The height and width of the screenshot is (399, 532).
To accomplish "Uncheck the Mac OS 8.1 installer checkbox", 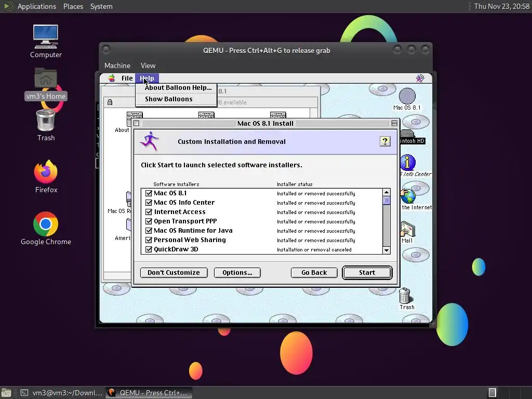I will tap(149, 193).
